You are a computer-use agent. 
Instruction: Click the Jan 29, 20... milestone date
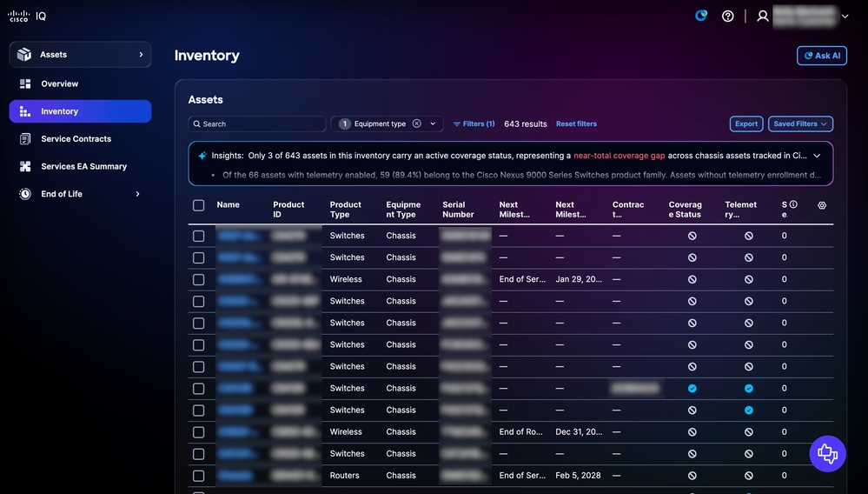[579, 279]
